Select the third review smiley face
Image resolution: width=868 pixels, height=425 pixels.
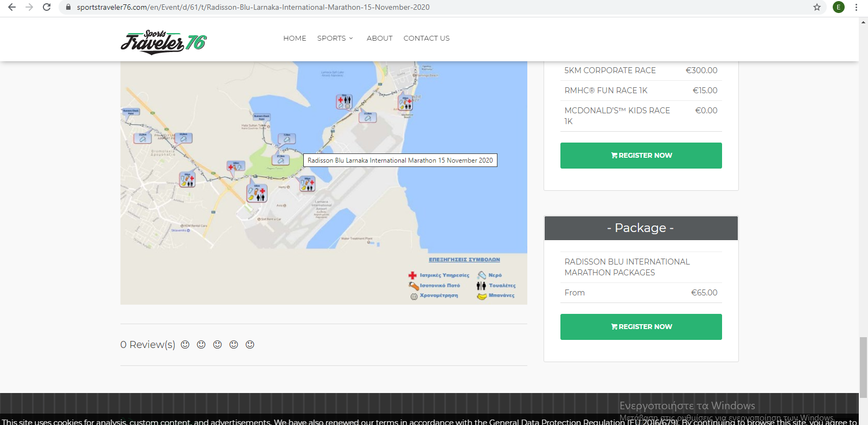[218, 344]
